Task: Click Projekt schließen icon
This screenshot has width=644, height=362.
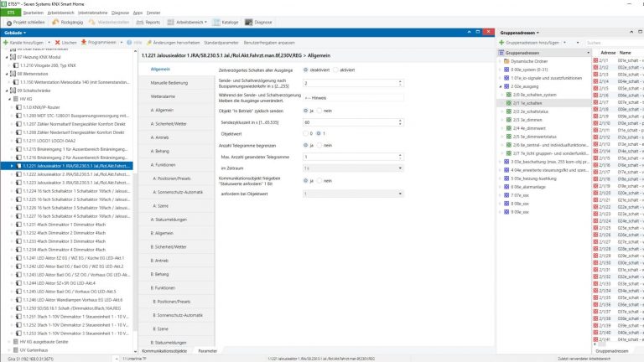Action: (x=9, y=22)
